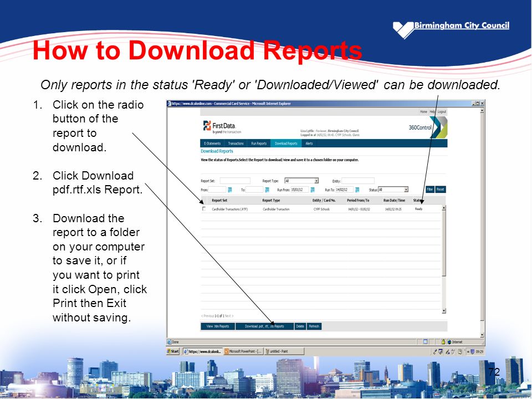Viewport: 532px width, 399px height.
Task: Open the Alerts tab
Action: [309, 144]
